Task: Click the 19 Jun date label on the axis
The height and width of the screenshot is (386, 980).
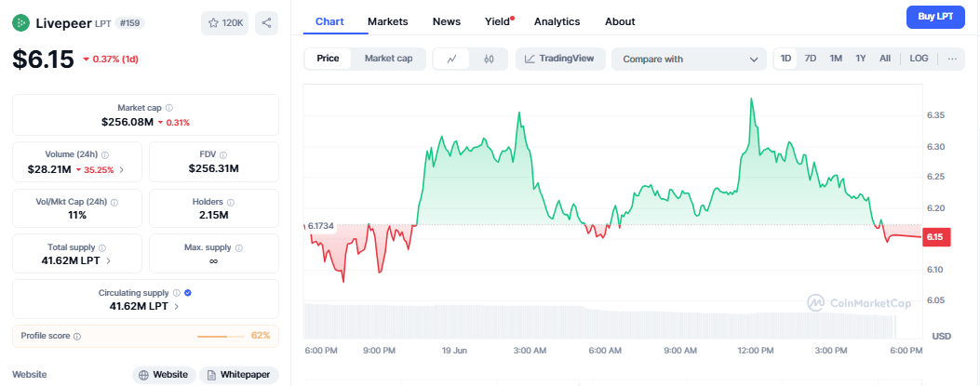Action: (454, 351)
